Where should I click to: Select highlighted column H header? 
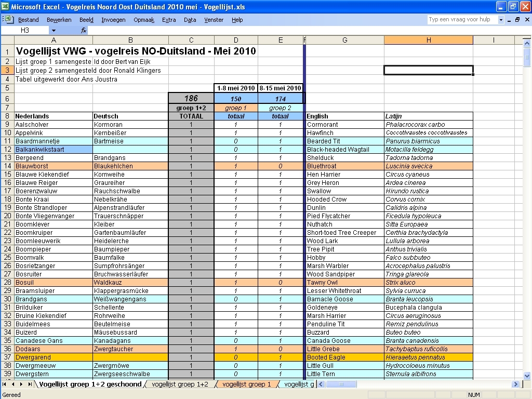429,40
